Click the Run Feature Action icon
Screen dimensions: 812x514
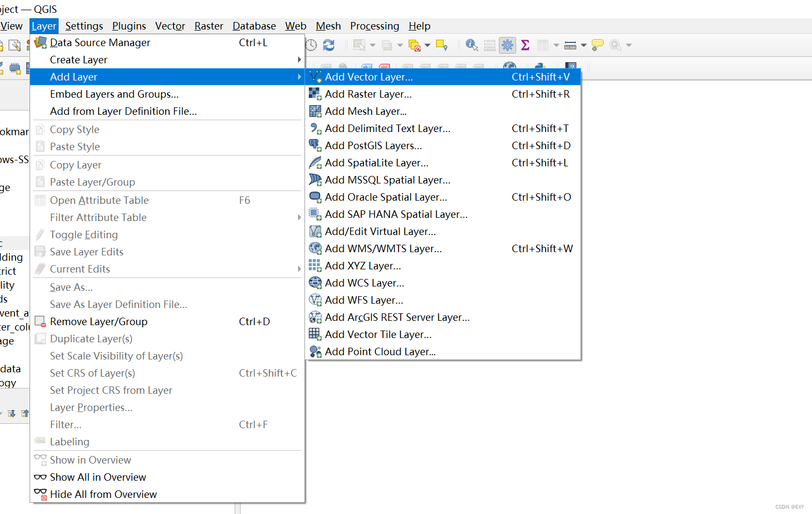615,45
